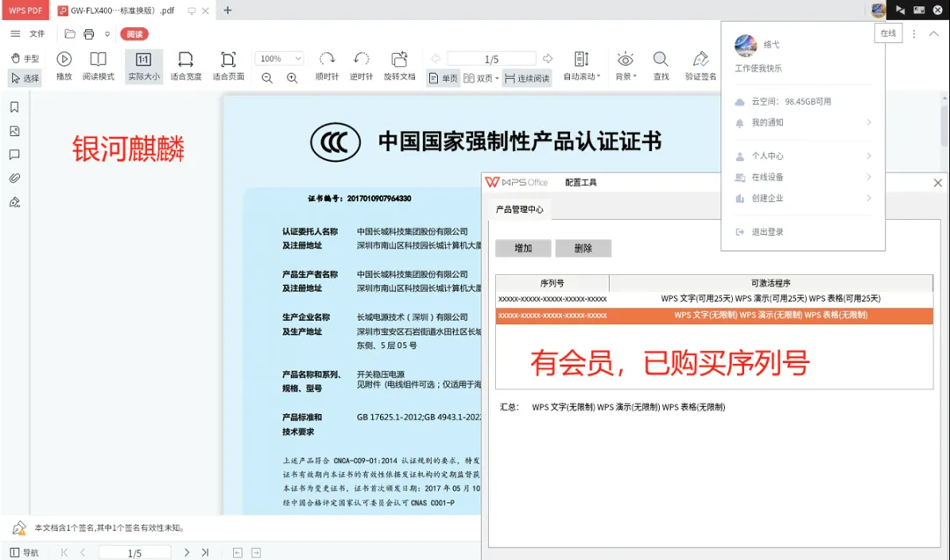
Task: Click 旋转文档 rotate document
Action: (x=399, y=65)
